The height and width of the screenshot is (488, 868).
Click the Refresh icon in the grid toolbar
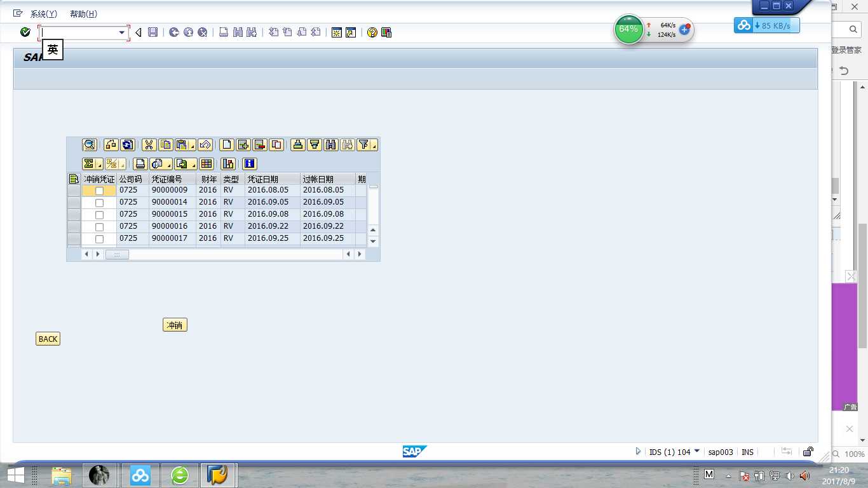click(128, 145)
